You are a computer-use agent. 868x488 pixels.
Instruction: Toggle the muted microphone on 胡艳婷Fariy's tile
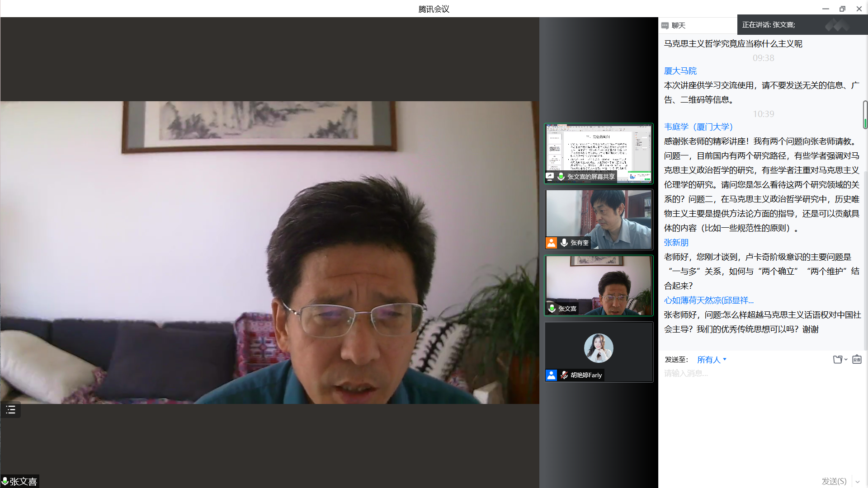click(x=564, y=375)
